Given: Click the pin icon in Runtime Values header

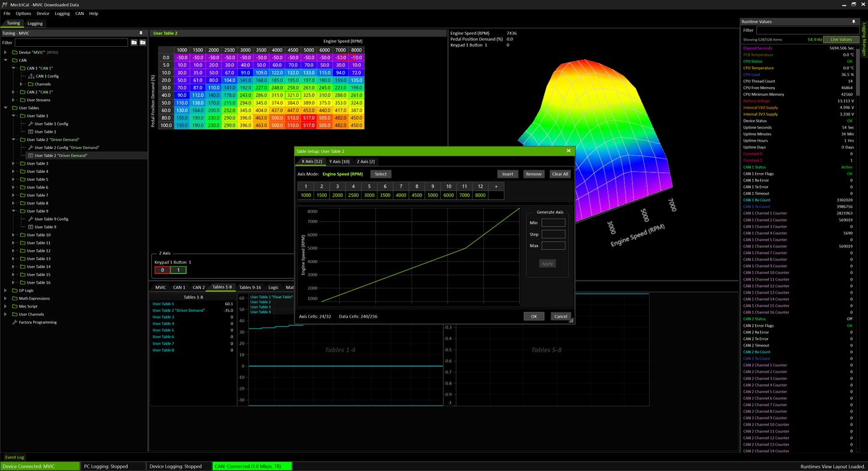Looking at the screenshot, I should [x=853, y=22].
